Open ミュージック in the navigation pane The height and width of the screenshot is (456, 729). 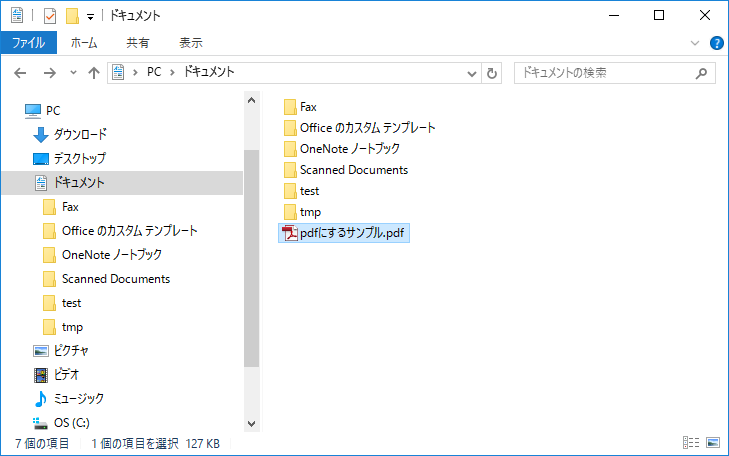click(x=79, y=399)
